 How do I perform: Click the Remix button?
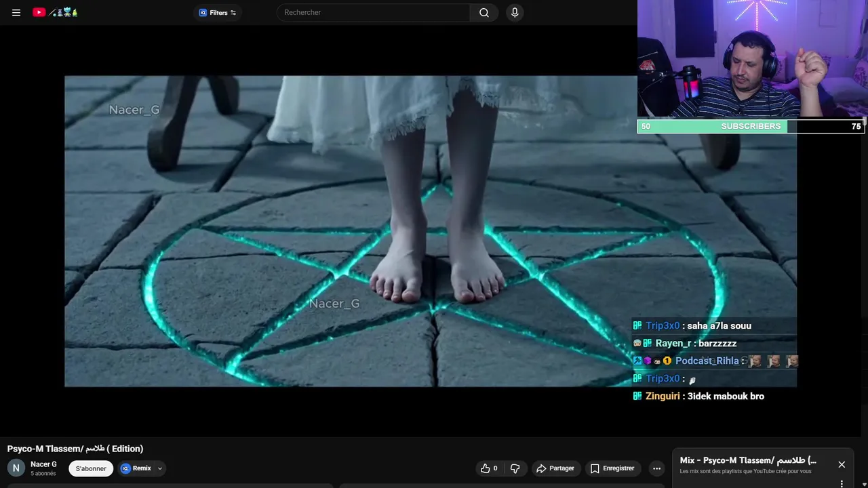(136, 468)
